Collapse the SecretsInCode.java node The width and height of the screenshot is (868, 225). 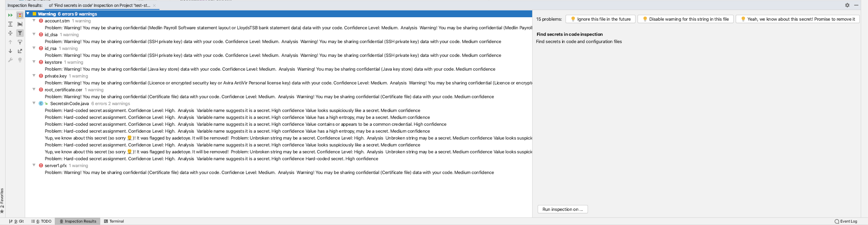(x=34, y=103)
